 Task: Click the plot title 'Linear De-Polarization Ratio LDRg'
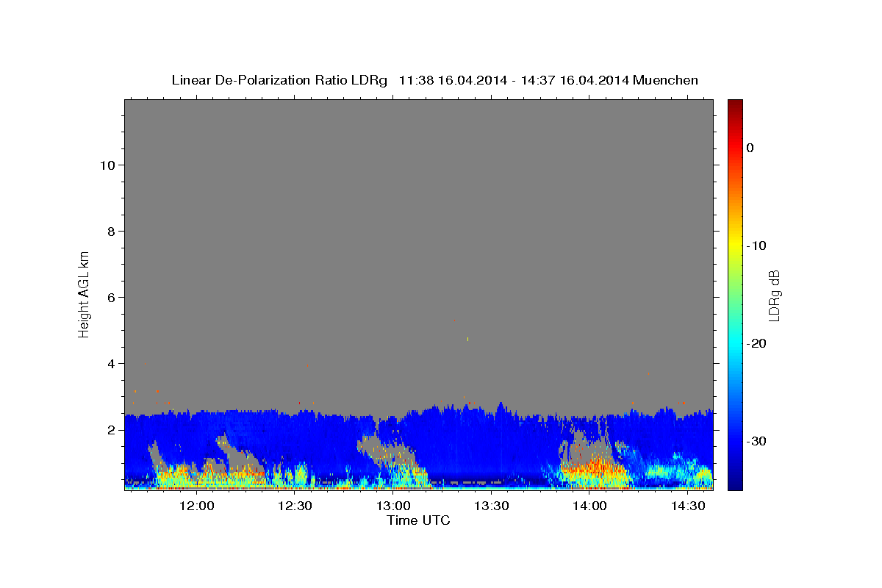[279, 80]
